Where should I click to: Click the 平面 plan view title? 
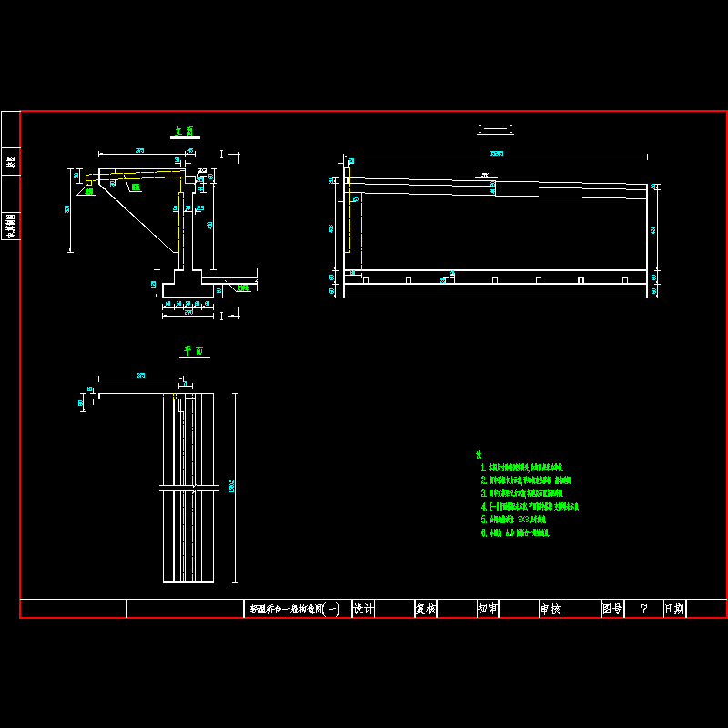coord(194,350)
